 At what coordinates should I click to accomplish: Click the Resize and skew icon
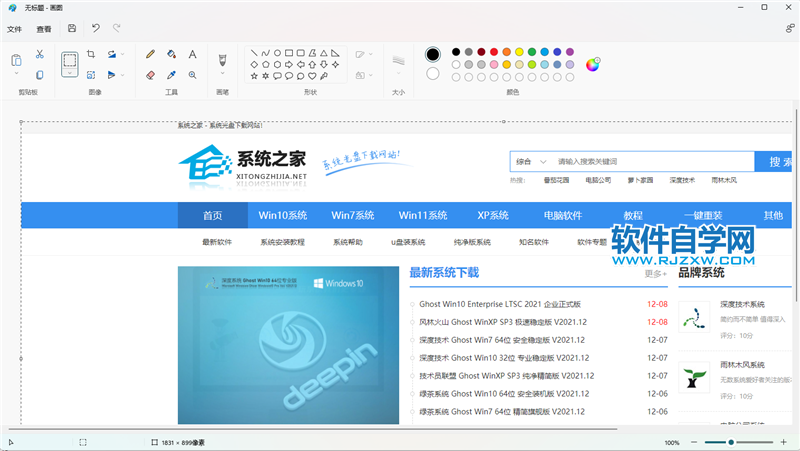point(91,75)
